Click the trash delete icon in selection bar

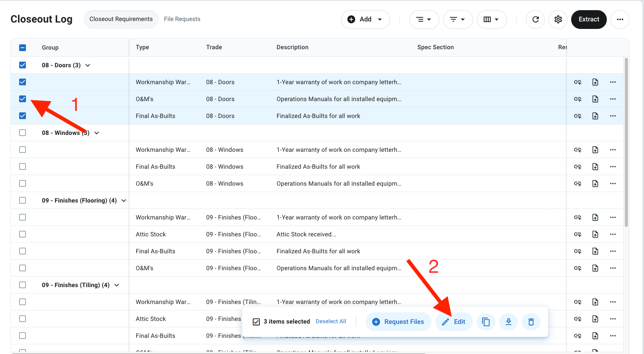(531, 322)
